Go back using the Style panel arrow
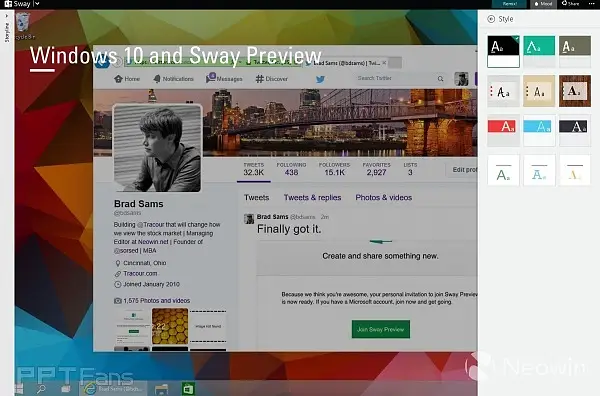This screenshot has width=600, height=396. coord(491,19)
